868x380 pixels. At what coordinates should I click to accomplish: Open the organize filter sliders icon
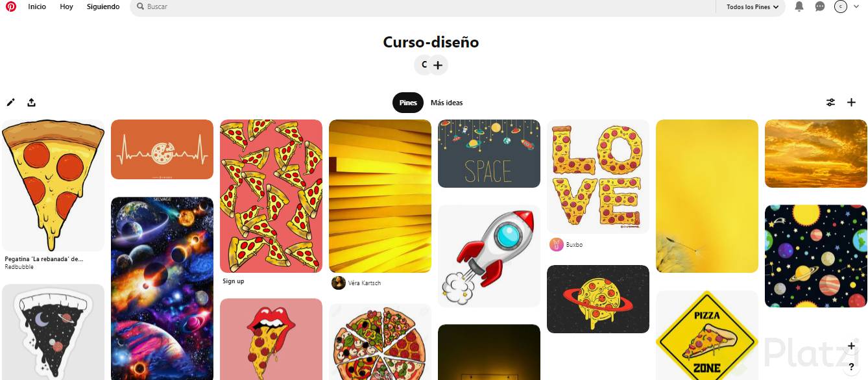coord(831,102)
